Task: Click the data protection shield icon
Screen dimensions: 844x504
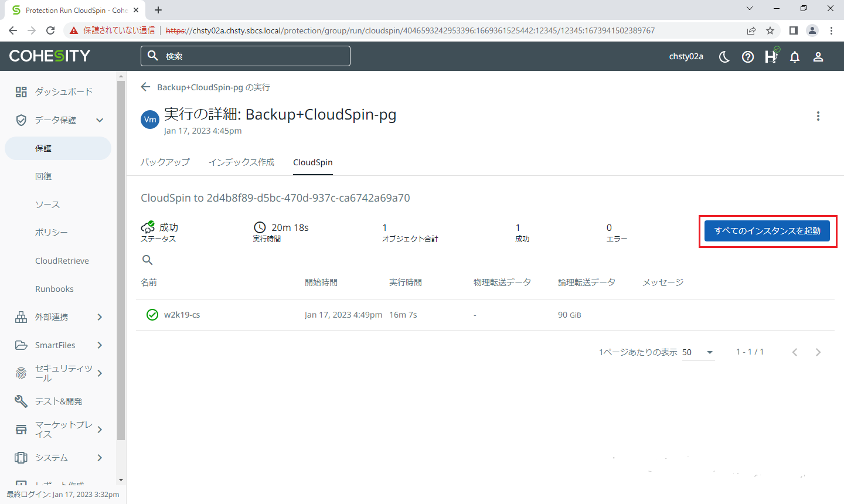Action: pyautogui.click(x=21, y=120)
